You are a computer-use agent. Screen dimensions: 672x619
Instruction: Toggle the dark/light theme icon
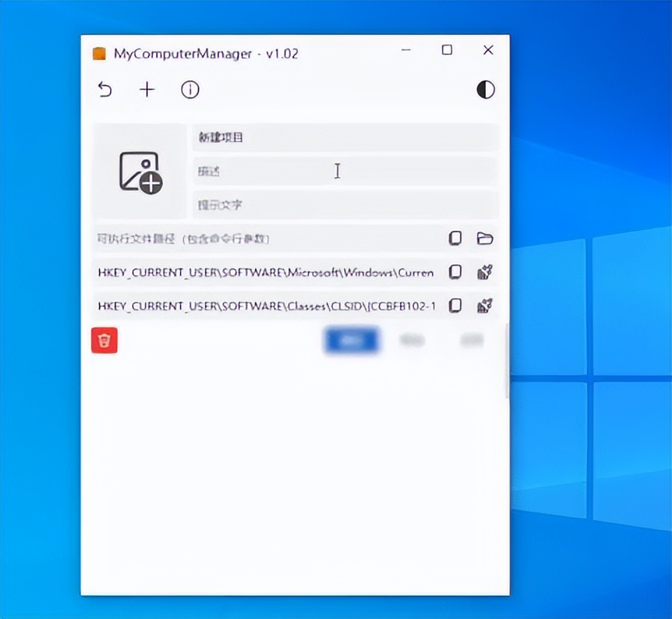485,90
